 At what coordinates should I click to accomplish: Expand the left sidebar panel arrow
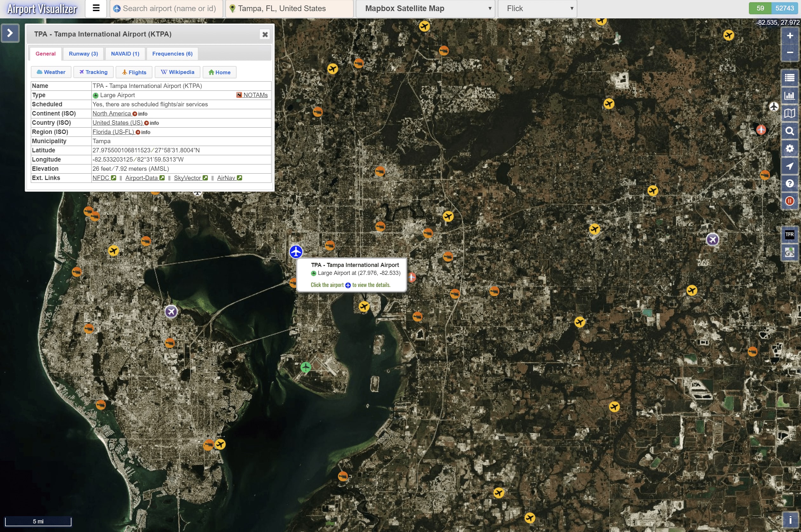coord(10,33)
